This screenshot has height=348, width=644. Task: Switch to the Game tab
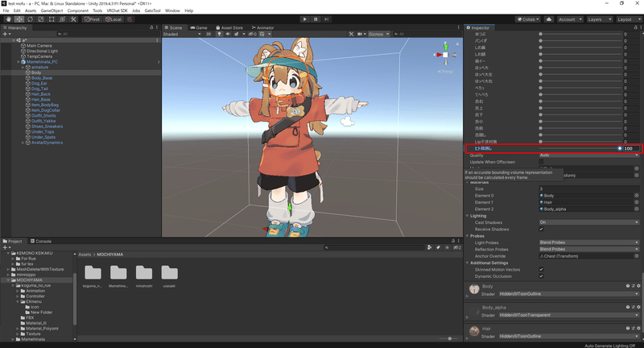point(199,27)
